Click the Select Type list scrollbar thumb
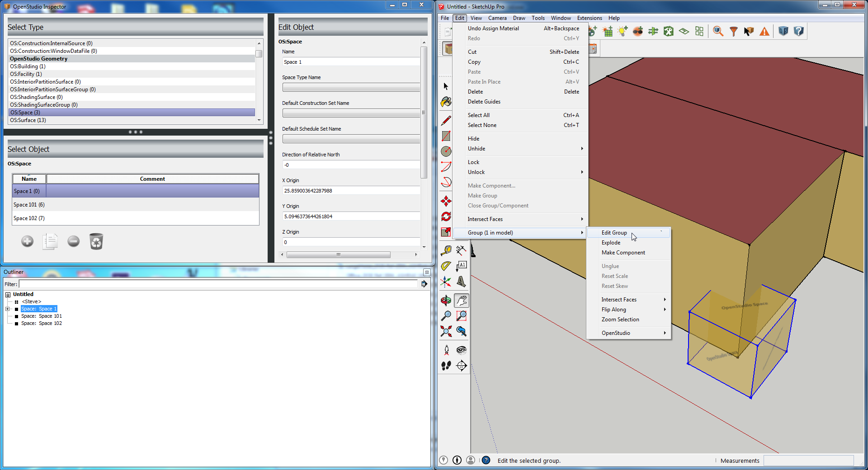Image resolution: width=868 pixels, height=470 pixels. point(259,54)
